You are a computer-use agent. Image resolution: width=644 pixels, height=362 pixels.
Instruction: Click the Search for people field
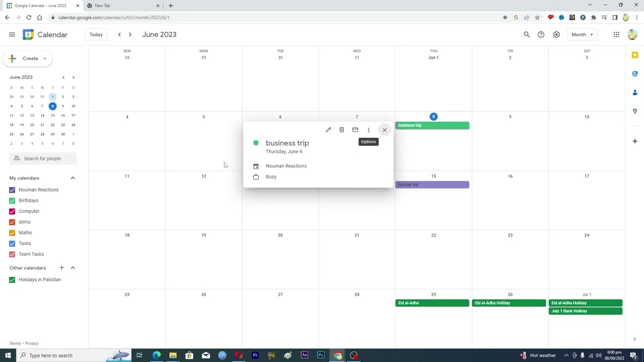point(43,158)
